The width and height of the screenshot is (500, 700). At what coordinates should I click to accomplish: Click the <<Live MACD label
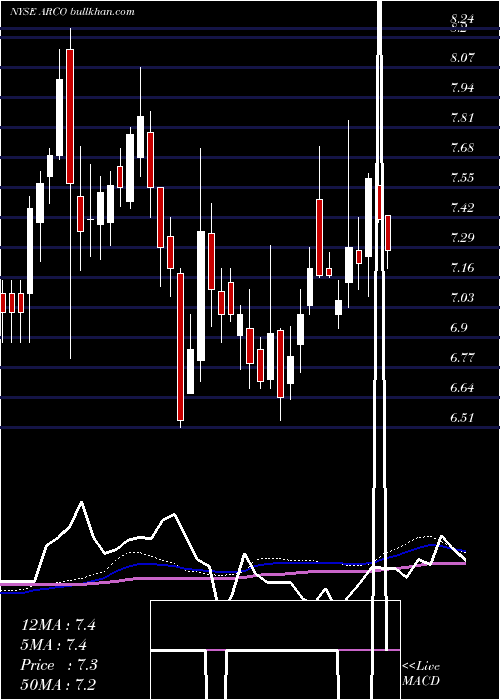[x=421, y=674]
